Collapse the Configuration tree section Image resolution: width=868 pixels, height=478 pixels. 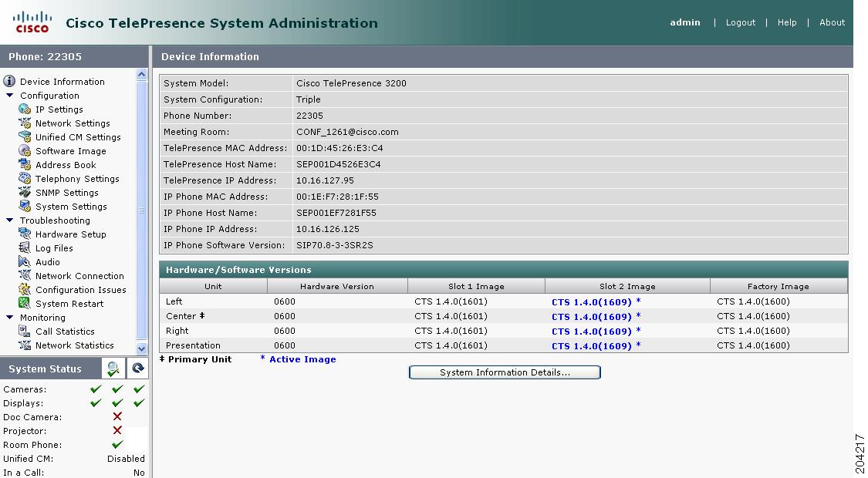tap(9, 95)
